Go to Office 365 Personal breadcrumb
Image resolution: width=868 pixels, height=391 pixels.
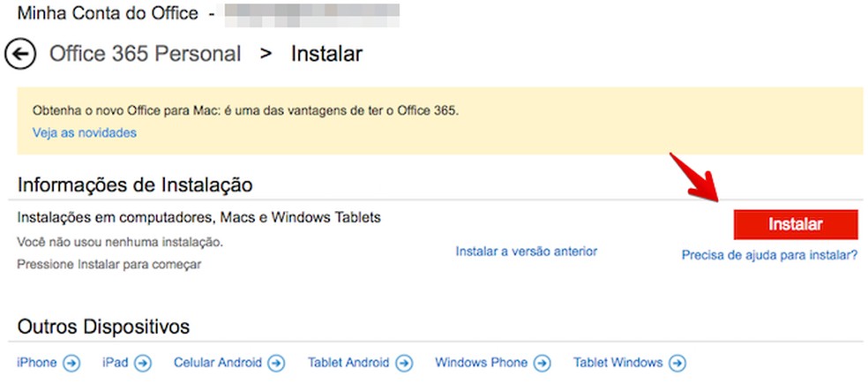pyautogui.click(x=145, y=54)
